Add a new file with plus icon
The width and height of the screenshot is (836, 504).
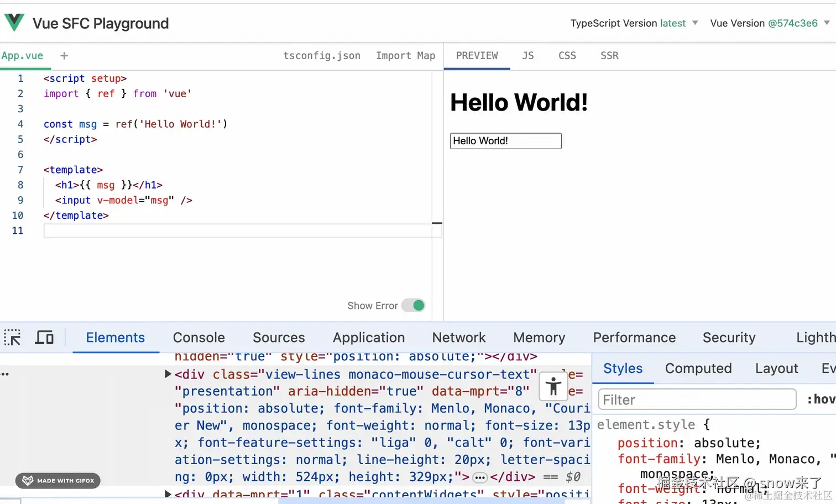click(64, 56)
